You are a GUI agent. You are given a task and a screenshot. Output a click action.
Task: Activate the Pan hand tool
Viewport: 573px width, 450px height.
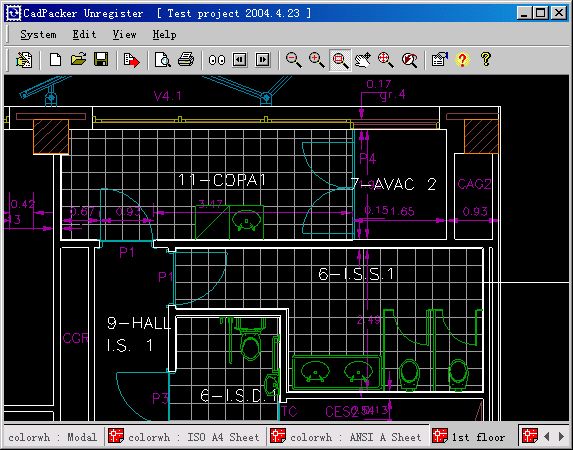click(363, 60)
